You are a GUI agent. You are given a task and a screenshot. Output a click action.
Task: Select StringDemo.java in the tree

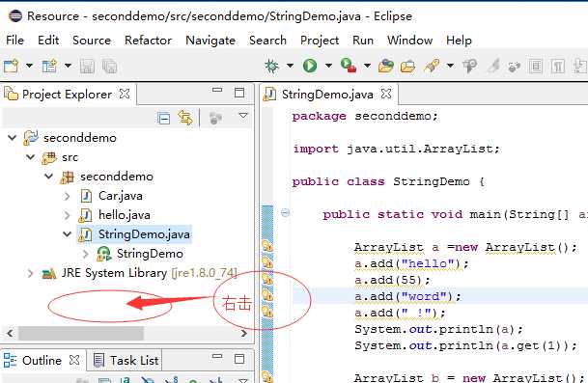pyautogui.click(x=144, y=234)
